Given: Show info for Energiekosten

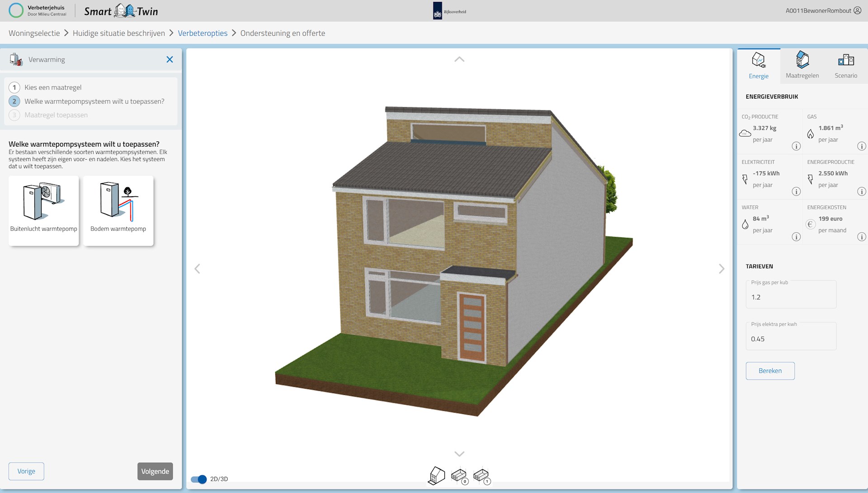Looking at the screenshot, I should click(x=862, y=237).
